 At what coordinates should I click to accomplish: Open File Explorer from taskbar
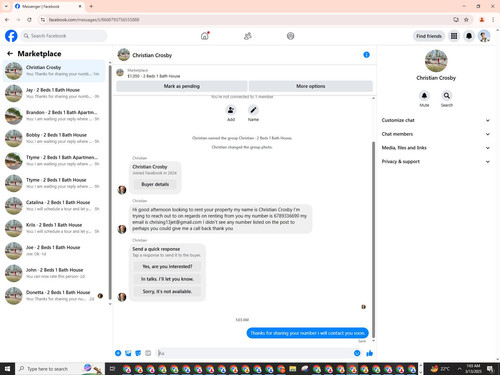pos(293,369)
